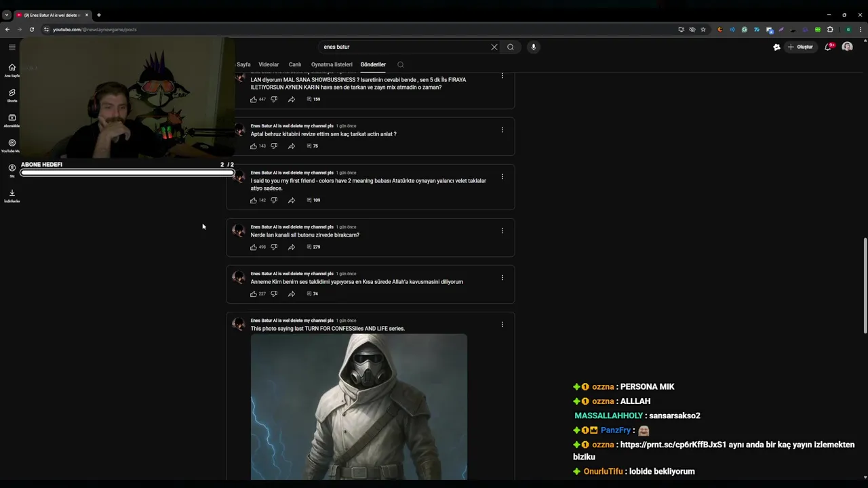Open Chrome three-dot menu
This screenshot has width=868, height=488.
pos(861,29)
